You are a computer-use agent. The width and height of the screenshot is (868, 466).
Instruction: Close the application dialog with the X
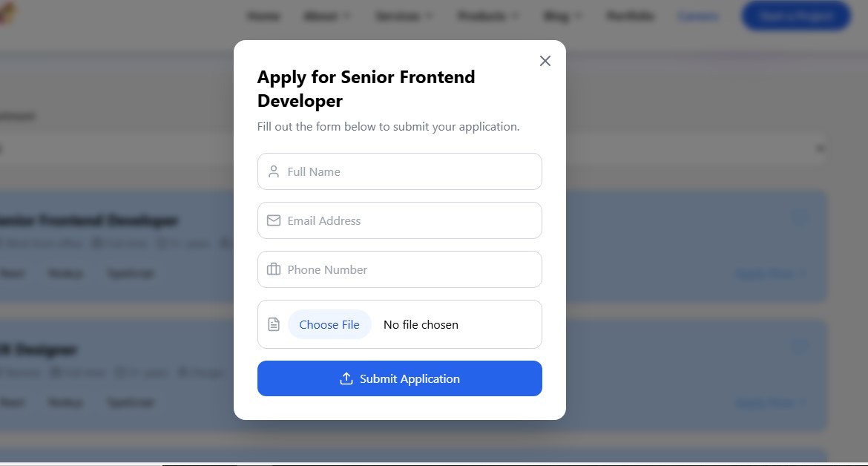[545, 61]
